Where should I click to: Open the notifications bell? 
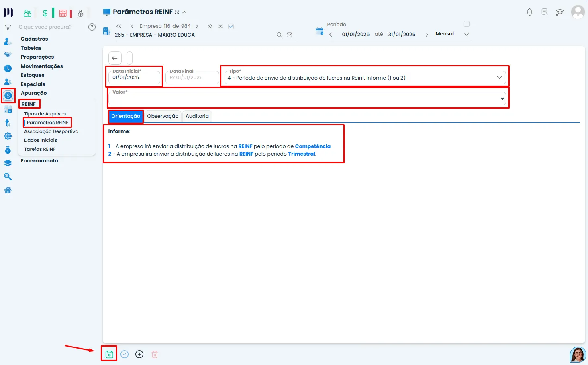click(529, 12)
